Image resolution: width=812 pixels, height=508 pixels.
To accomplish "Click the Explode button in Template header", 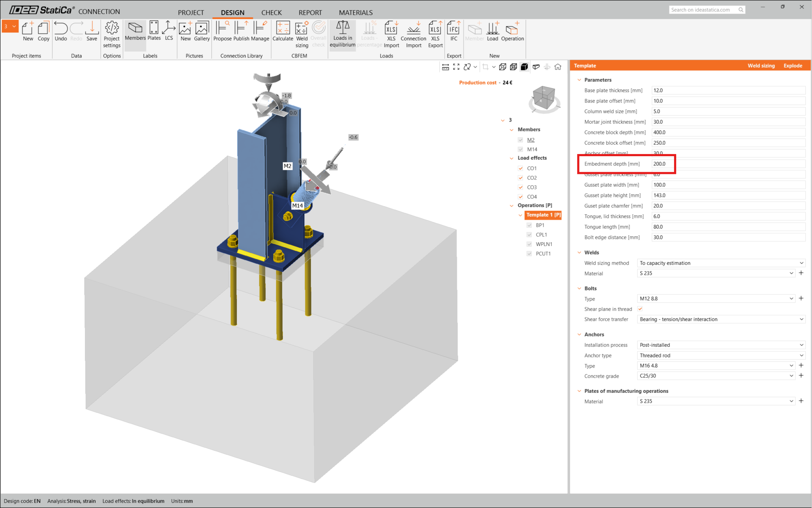I will [793, 66].
